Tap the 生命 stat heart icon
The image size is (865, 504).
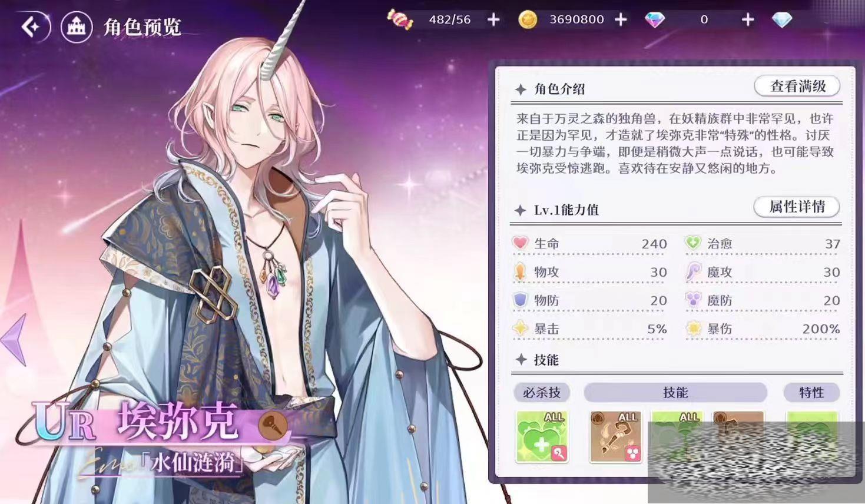(521, 243)
